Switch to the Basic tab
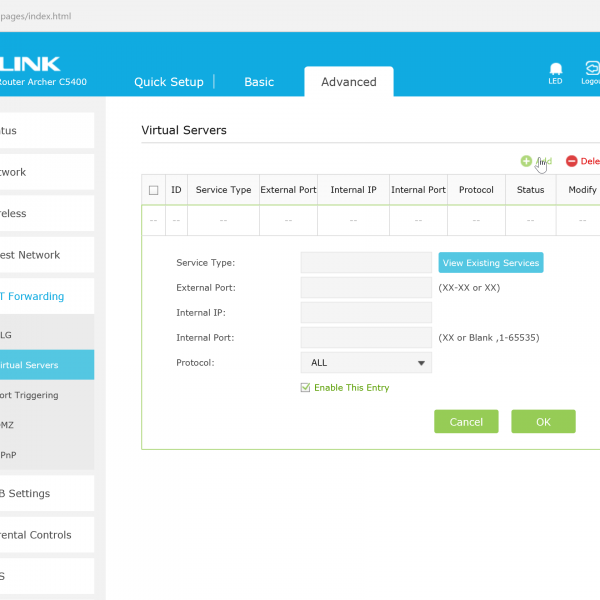Image resolution: width=600 pixels, height=600 pixels. 259,82
